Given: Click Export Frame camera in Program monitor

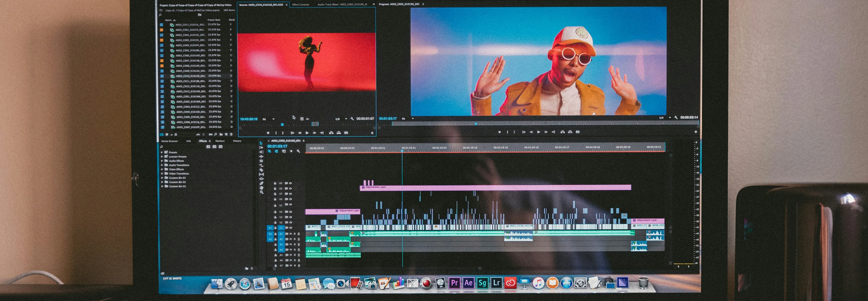Looking at the screenshot, I should (577, 132).
